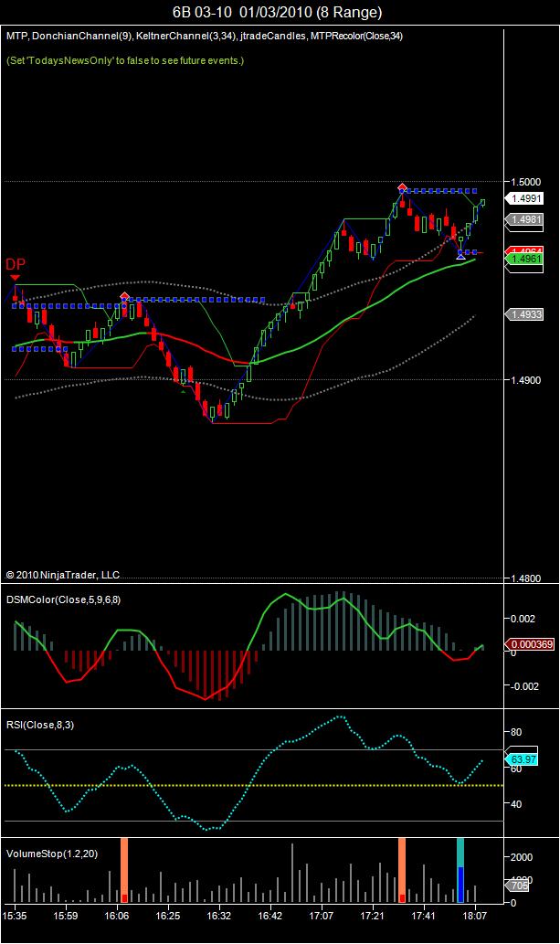Click the 2000 volume axis label
Screen dimensions: 560x944
pyautogui.click(x=522, y=857)
